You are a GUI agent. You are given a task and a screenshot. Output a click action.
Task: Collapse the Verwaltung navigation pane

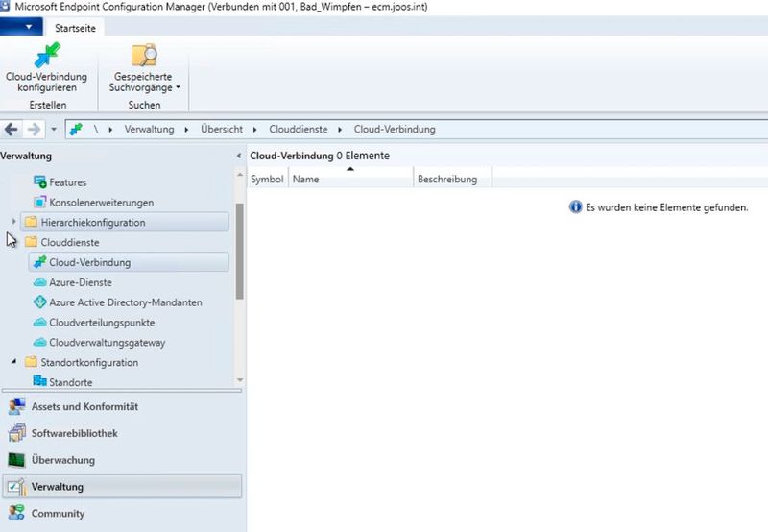point(239,156)
